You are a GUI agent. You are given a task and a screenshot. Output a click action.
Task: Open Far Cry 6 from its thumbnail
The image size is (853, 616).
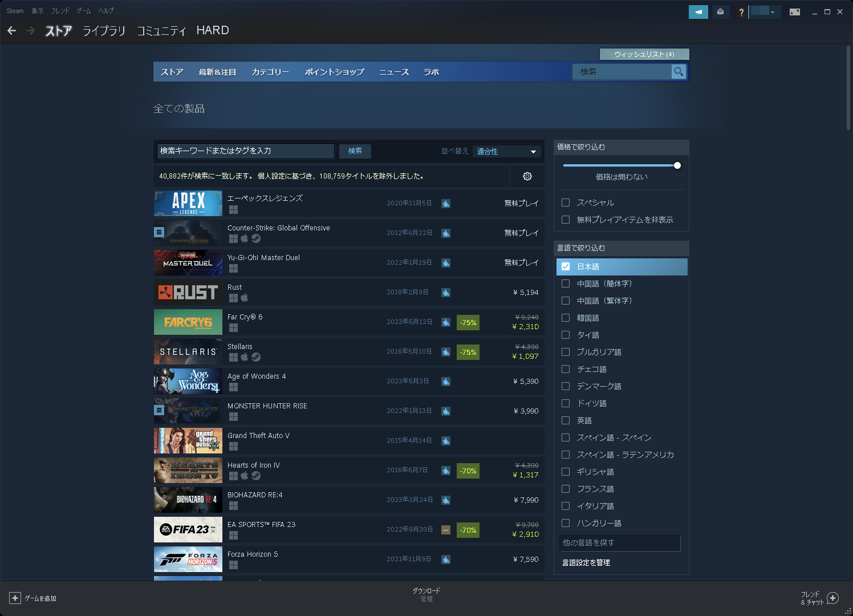tap(188, 322)
